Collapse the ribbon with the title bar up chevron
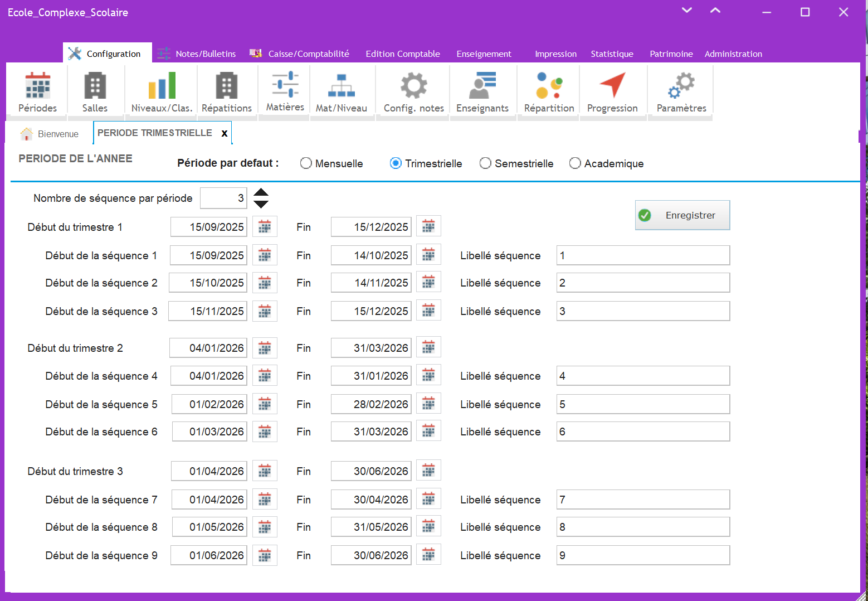868x601 pixels. pos(715,11)
